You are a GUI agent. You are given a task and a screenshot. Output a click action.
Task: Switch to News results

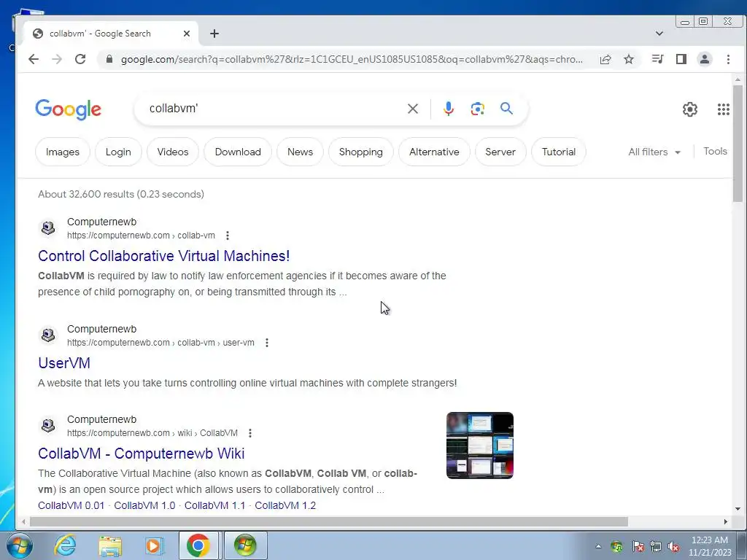tap(300, 152)
